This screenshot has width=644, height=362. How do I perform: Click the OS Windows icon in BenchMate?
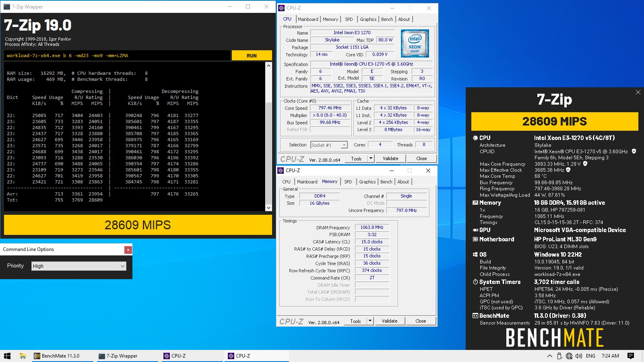475,255
